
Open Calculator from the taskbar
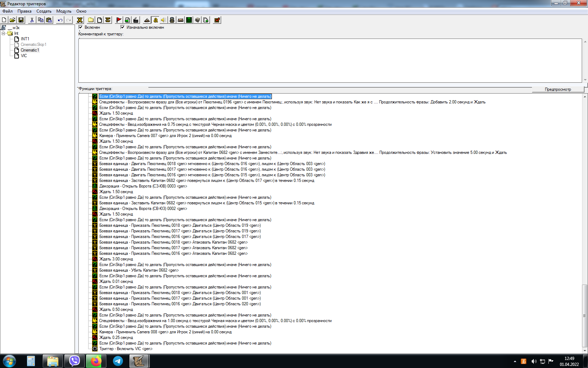[x=31, y=361]
